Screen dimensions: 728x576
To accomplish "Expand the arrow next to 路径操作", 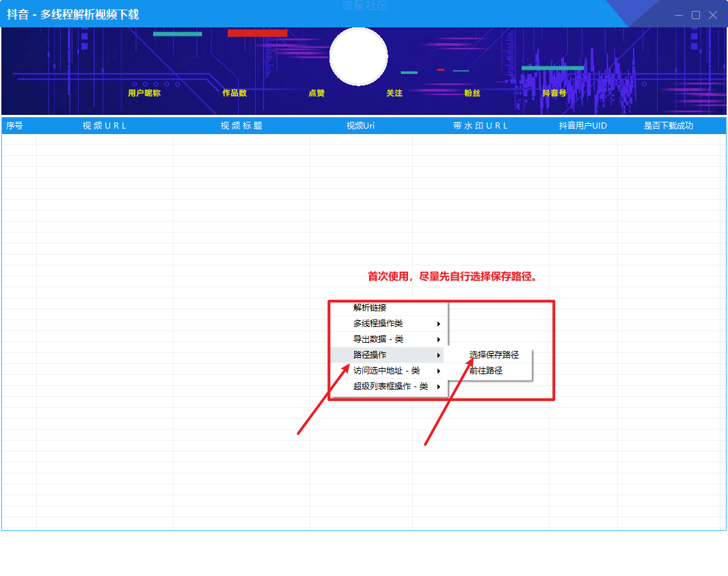I will pos(438,355).
